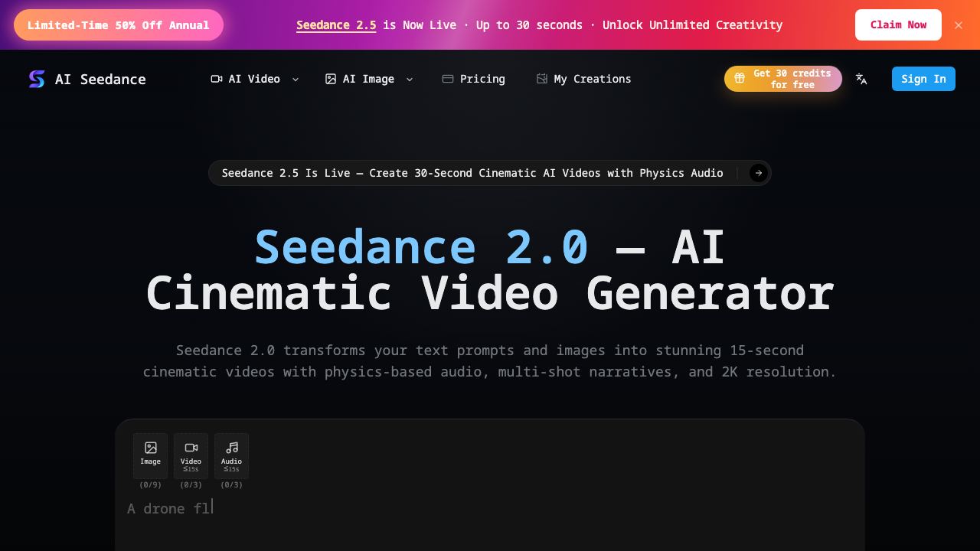The height and width of the screenshot is (551, 980).
Task: Go to the Pricing page
Action: point(473,79)
